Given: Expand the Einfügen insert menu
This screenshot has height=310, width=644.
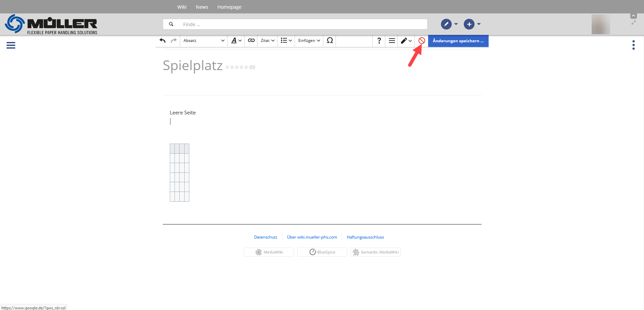Looking at the screenshot, I should [x=309, y=41].
